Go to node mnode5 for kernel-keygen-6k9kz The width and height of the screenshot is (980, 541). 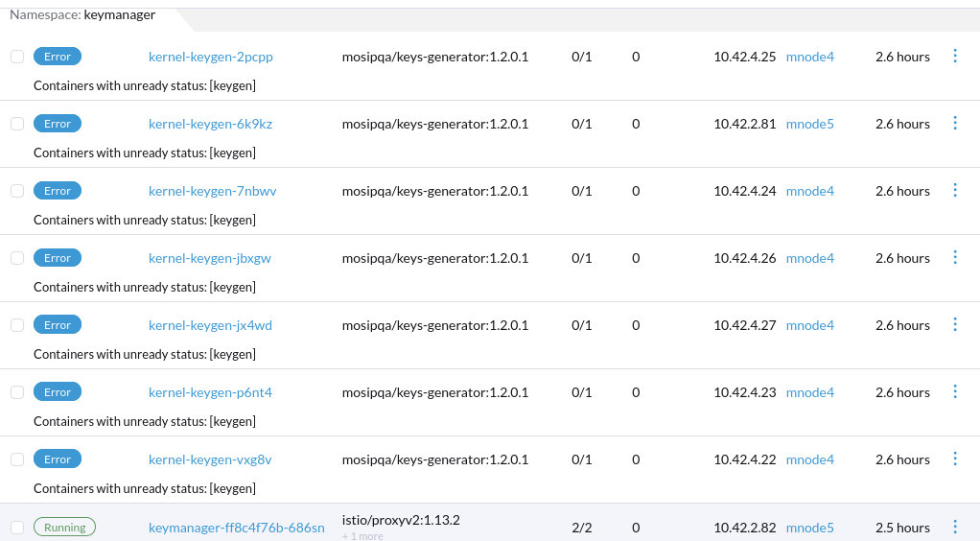click(x=809, y=124)
